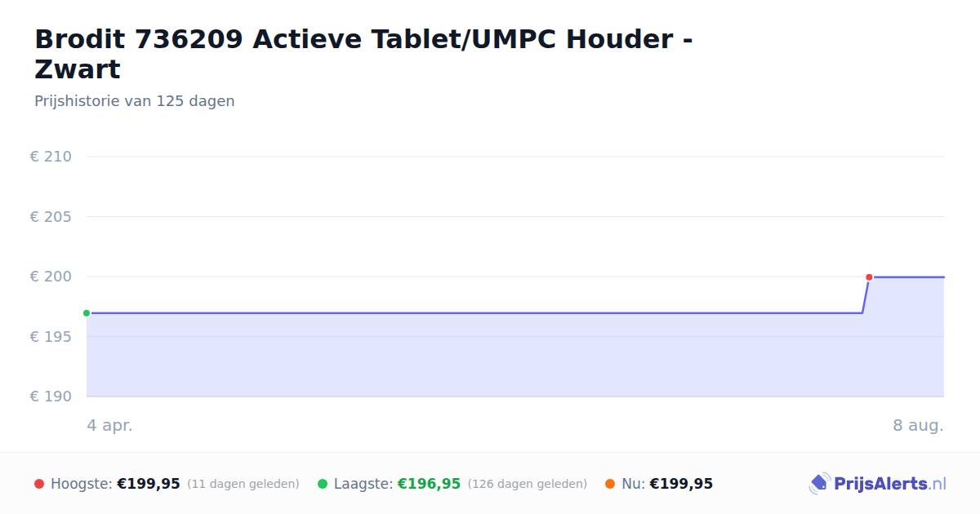Viewport: 980px width, 514px height.
Task: Click the PrijsAlerts price tag logo icon
Action: coord(819,484)
